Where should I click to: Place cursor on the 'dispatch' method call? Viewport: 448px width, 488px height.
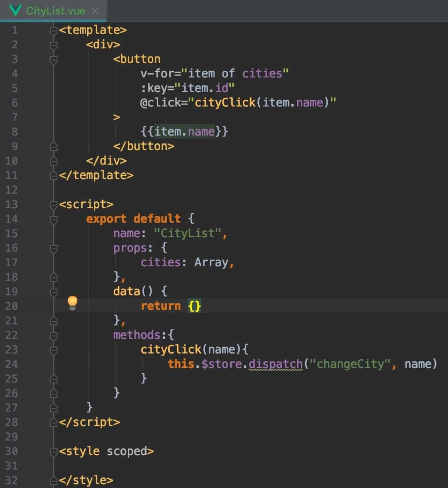275,364
